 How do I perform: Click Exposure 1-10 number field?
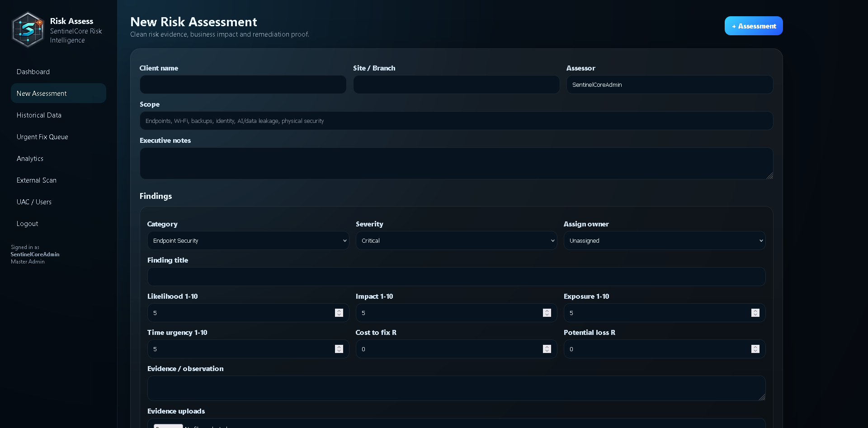tap(665, 313)
